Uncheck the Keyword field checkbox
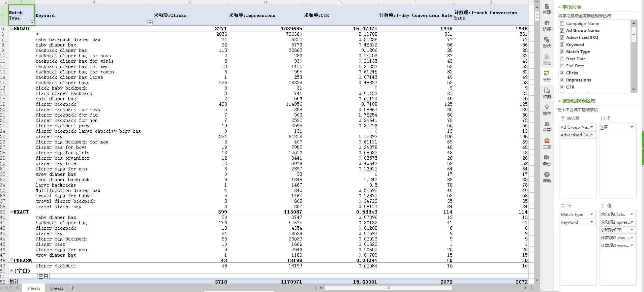The width and height of the screenshot is (644, 292). 562,44
